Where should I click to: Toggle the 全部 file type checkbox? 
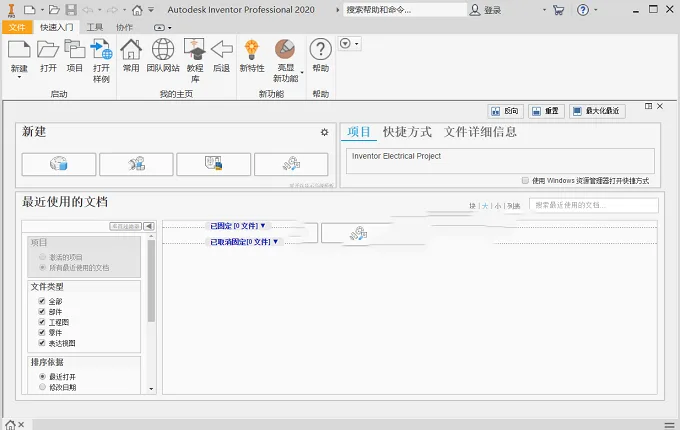pos(42,301)
